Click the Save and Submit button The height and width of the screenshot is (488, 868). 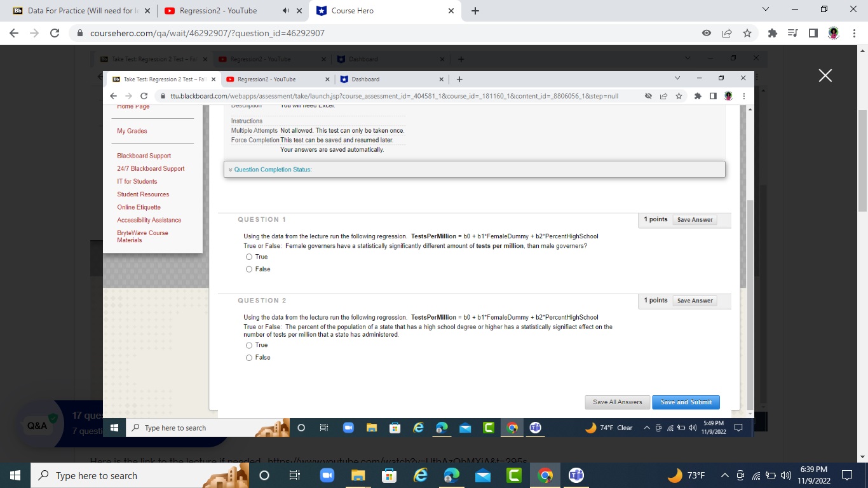pyautogui.click(x=686, y=402)
